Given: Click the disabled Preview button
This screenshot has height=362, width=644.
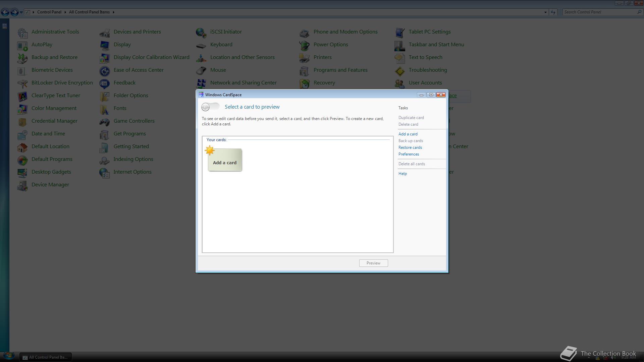Looking at the screenshot, I should (x=373, y=263).
